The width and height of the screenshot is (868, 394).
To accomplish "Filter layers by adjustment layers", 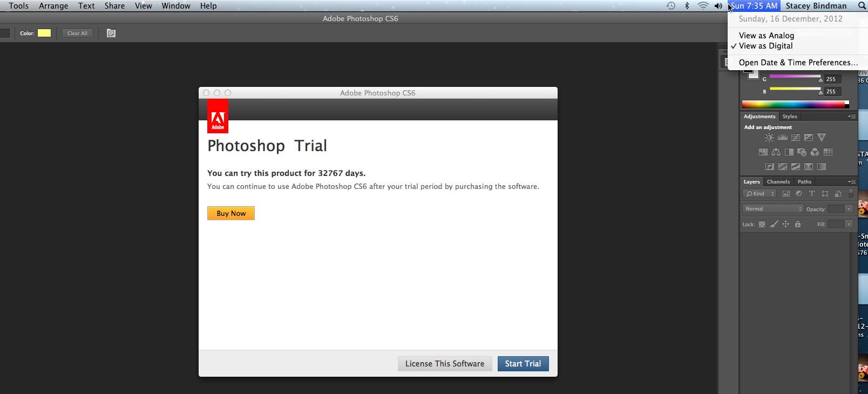I will (799, 194).
